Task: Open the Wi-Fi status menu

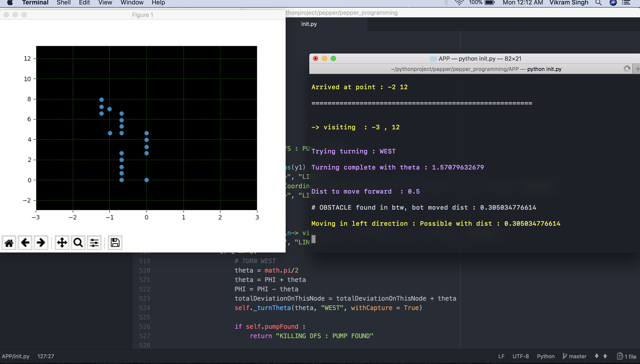Action: pos(459,3)
